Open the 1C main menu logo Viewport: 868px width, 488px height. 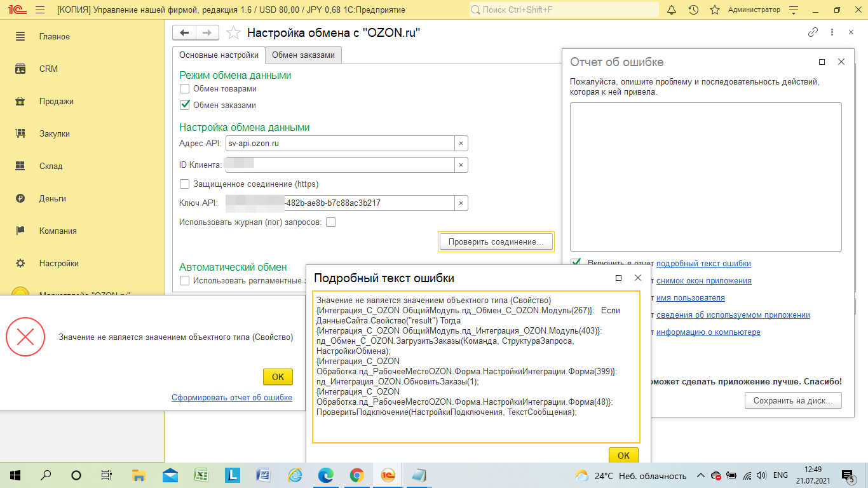pyautogui.click(x=17, y=10)
